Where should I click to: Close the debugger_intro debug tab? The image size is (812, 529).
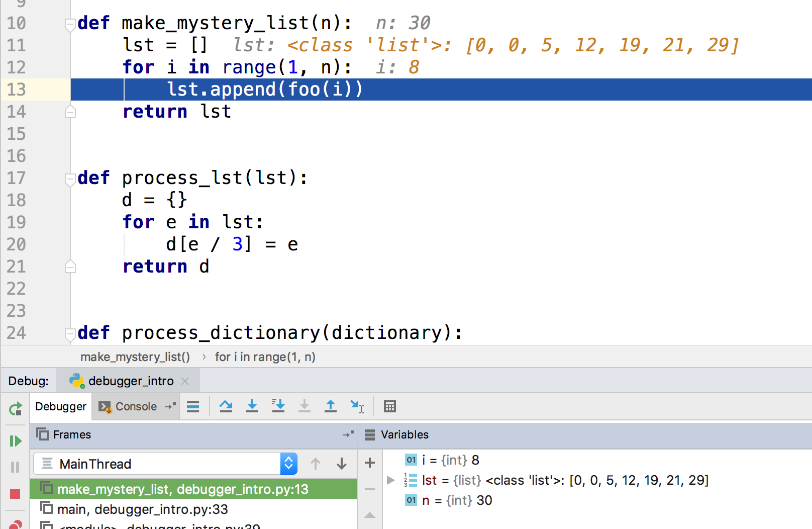(x=185, y=381)
